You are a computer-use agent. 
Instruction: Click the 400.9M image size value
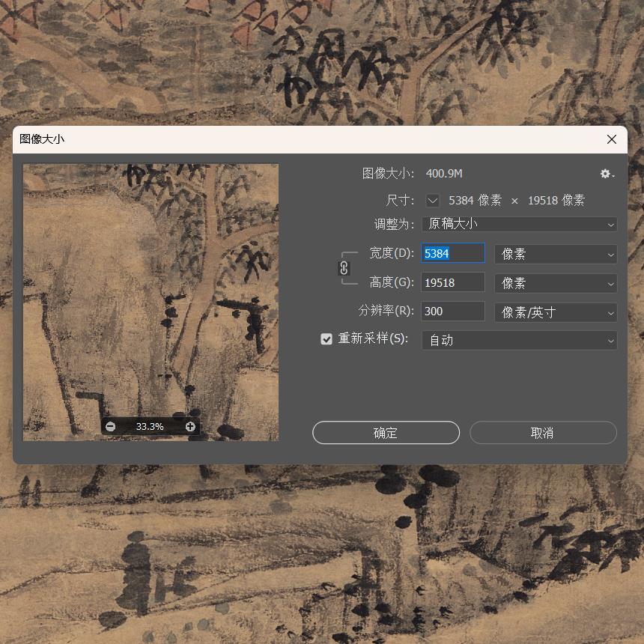coord(444,174)
